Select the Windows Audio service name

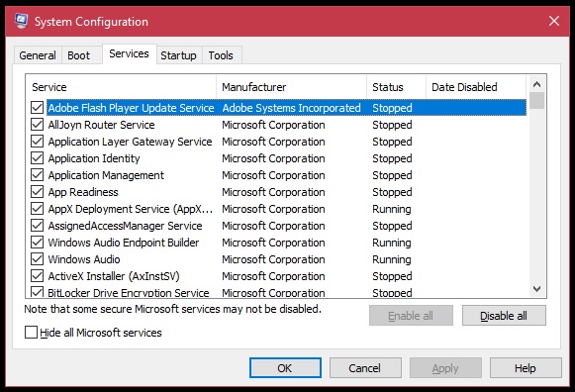coord(84,259)
